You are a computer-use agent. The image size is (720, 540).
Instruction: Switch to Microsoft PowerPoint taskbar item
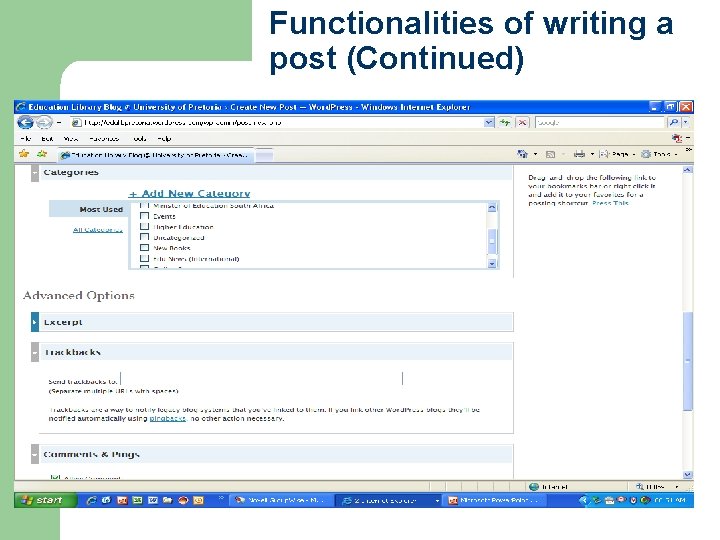pyautogui.click(x=496, y=501)
